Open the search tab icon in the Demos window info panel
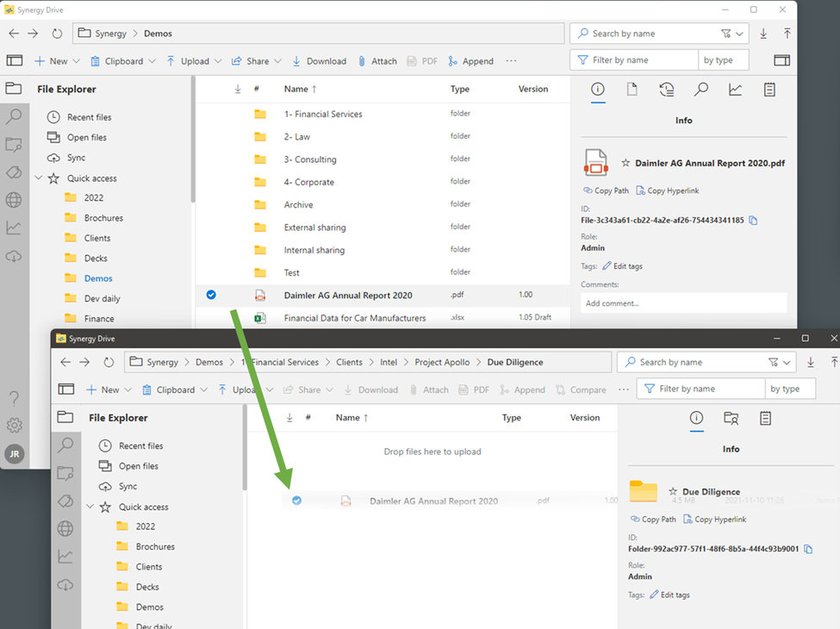 (700, 90)
